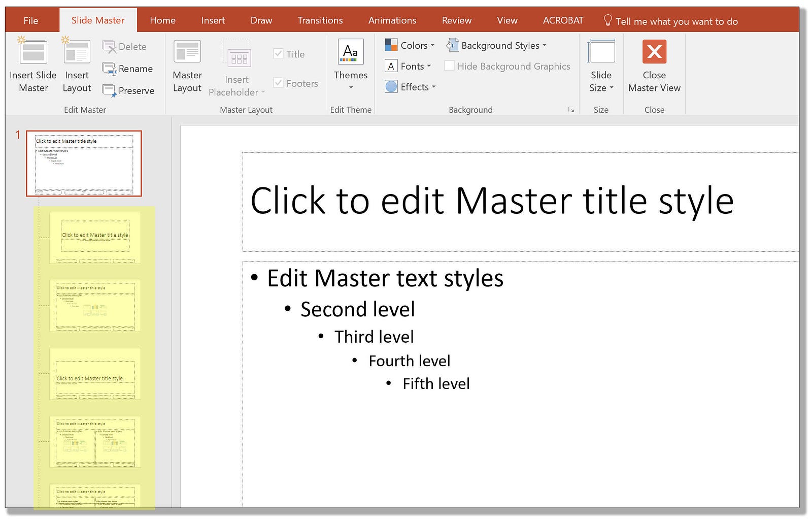Click the Master Layout label
The height and width of the screenshot is (519, 812).
coord(187,81)
